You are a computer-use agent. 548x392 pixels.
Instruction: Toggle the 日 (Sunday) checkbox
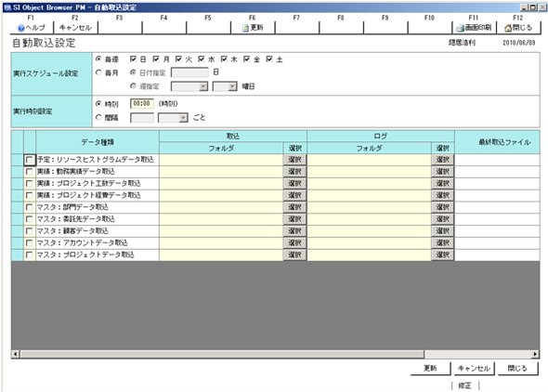[133, 59]
